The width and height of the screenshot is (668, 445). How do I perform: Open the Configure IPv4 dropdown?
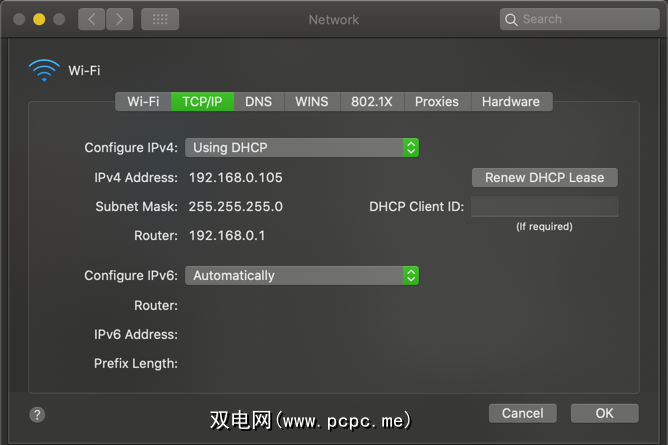pos(301,147)
